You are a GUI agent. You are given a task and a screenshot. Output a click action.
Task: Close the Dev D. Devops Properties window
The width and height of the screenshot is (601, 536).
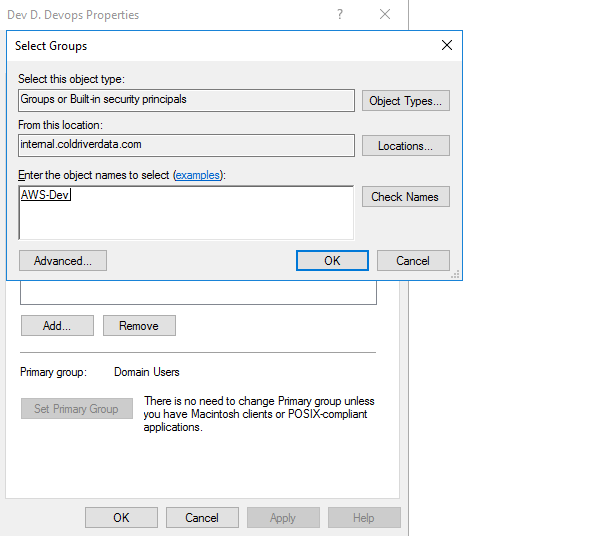tap(385, 15)
